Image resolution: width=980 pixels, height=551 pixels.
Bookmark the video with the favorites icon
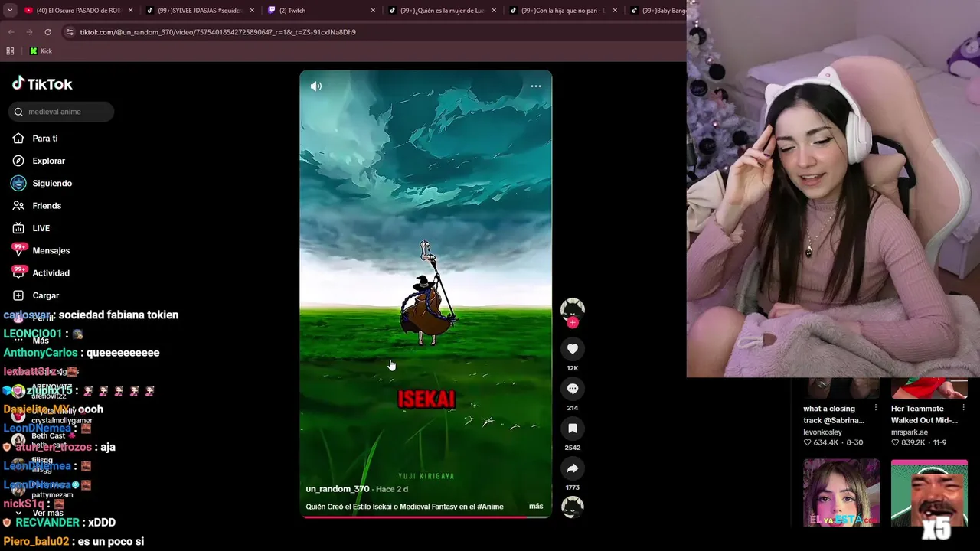click(573, 429)
